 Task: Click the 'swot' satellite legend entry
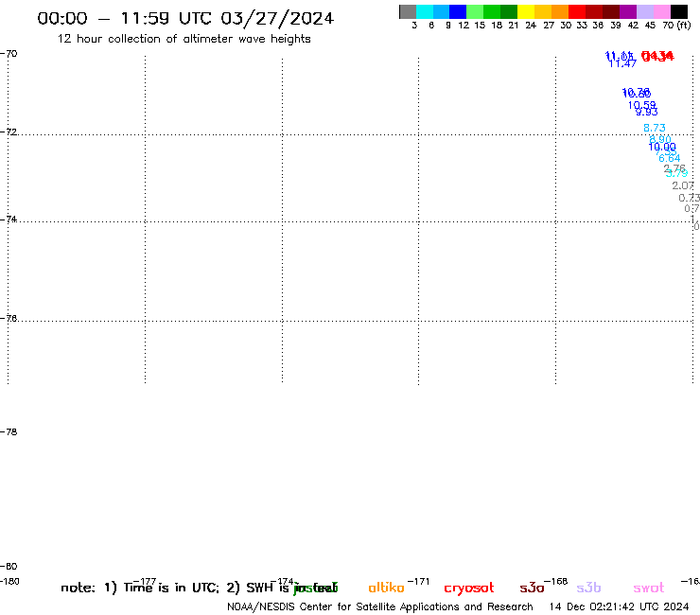[649, 589]
